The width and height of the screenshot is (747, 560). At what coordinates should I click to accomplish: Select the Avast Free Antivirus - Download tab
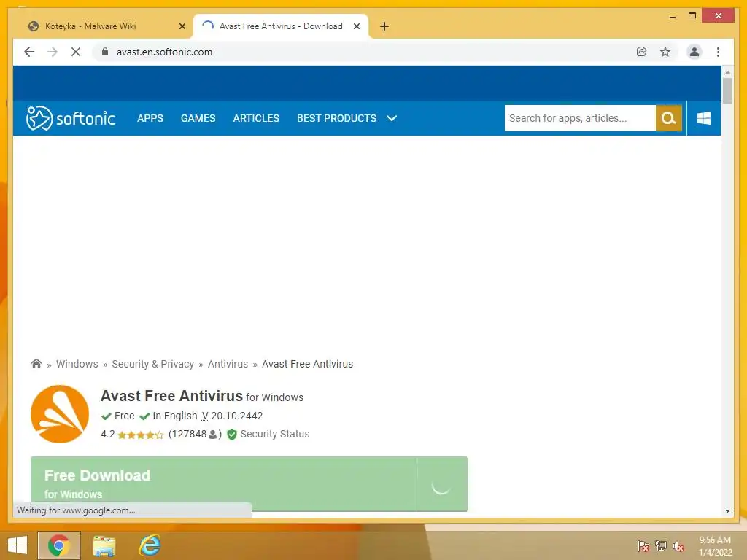click(281, 26)
